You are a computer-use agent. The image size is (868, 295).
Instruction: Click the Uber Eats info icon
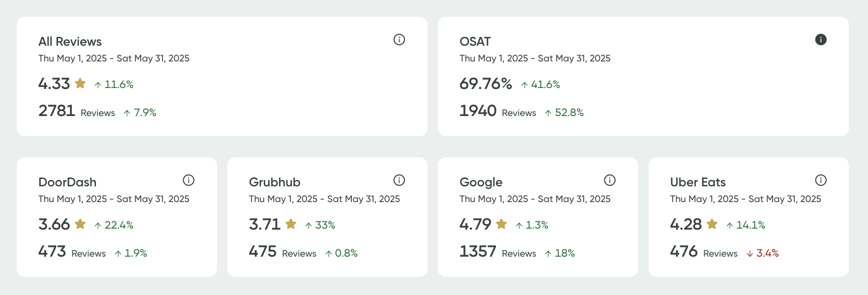(x=820, y=180)
